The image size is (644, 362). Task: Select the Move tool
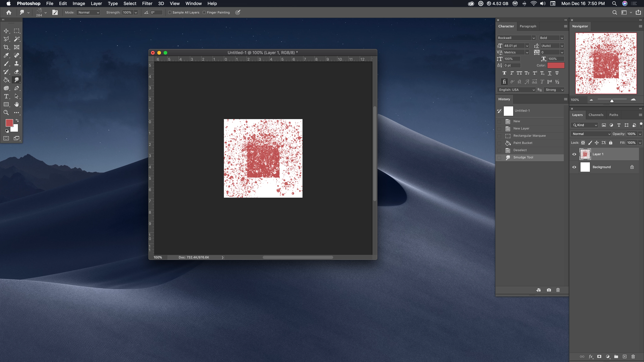[x=6, y=31]
